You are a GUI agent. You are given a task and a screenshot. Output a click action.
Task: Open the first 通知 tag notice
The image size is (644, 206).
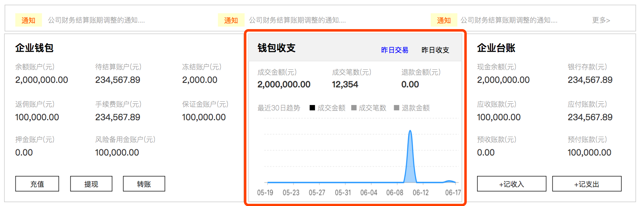(29, 20)
